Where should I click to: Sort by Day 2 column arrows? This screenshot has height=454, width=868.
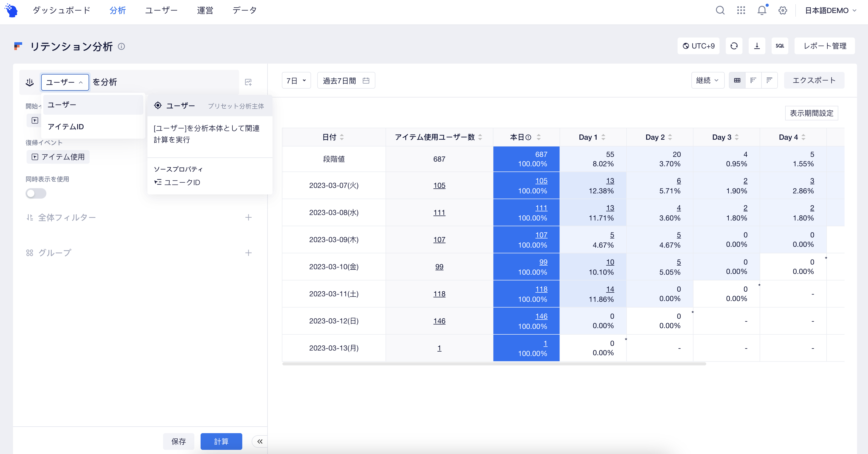point(670,137)
